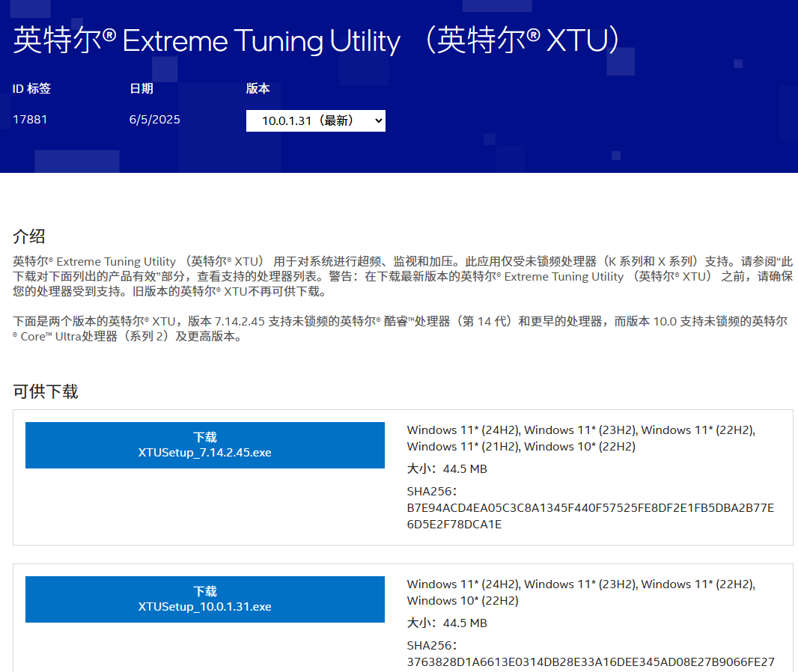Click the paragraph mentioning version 7.14.2.45 support
Image resolution: width=798 pixels, height=672 pixels.
point(400,329)
